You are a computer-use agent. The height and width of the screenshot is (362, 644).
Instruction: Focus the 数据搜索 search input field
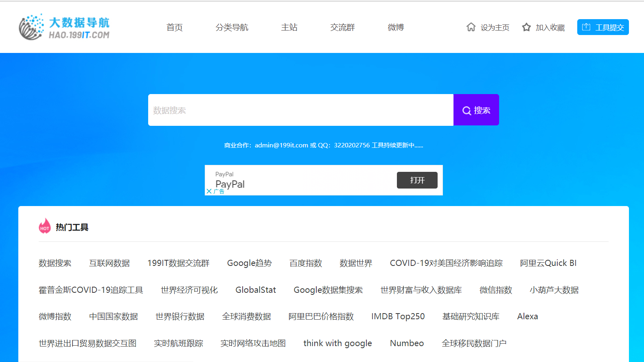pyautogui.click(x=301, y=110)
